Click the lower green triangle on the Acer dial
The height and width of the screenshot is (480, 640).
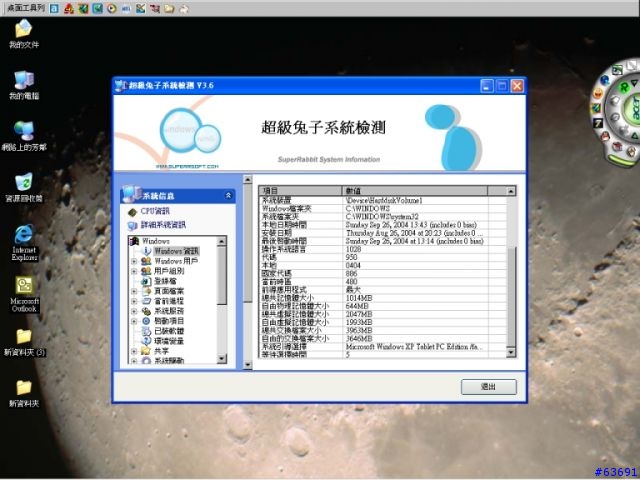click(x=636, y=135)
